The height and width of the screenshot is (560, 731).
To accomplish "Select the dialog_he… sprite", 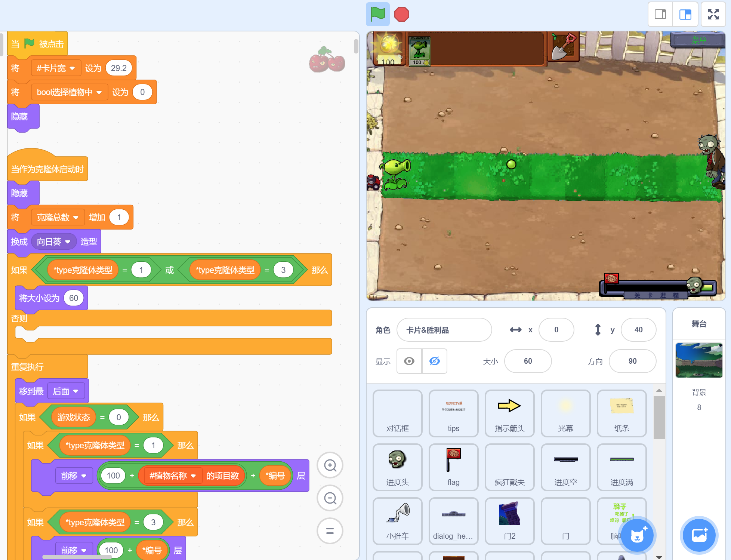I will click(454, 521).
